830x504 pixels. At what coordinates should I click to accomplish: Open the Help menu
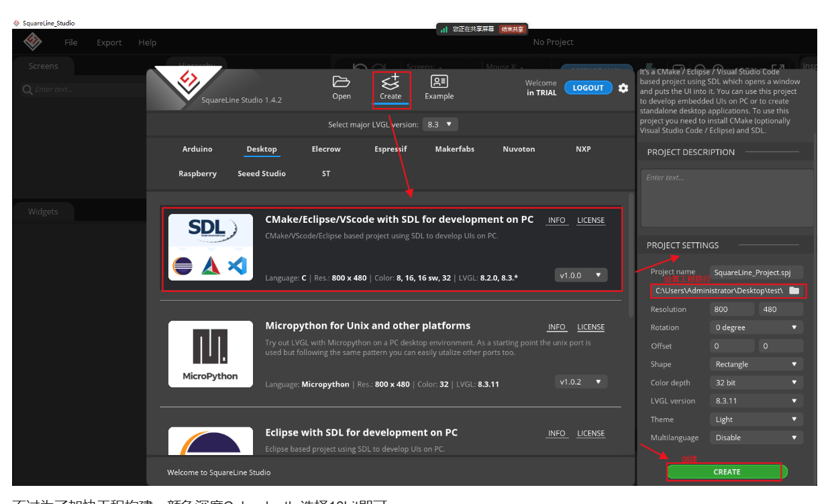[148, 42]
